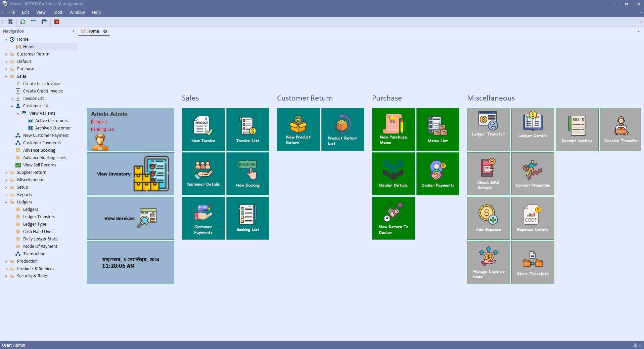Image resolution: width=644 pixels, height=349 pixels.
Task: Click the New Purchase Memo tile
Action: tap(393, 129)
